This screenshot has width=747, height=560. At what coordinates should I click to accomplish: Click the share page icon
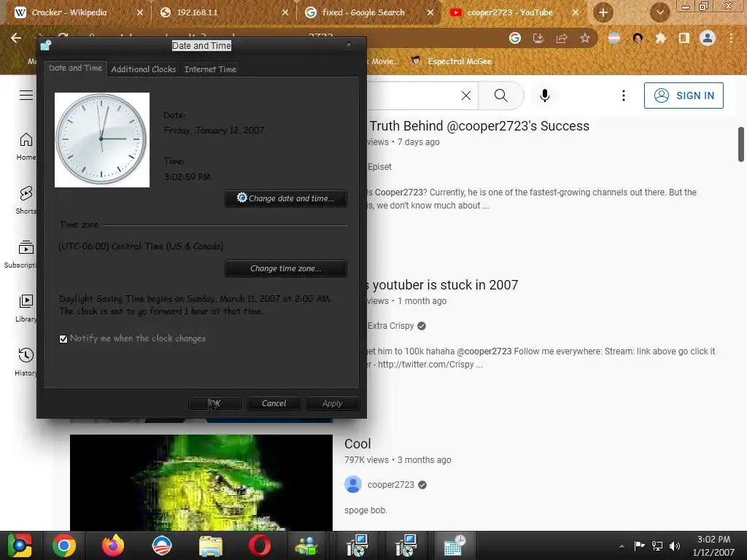tap(562, 38)
